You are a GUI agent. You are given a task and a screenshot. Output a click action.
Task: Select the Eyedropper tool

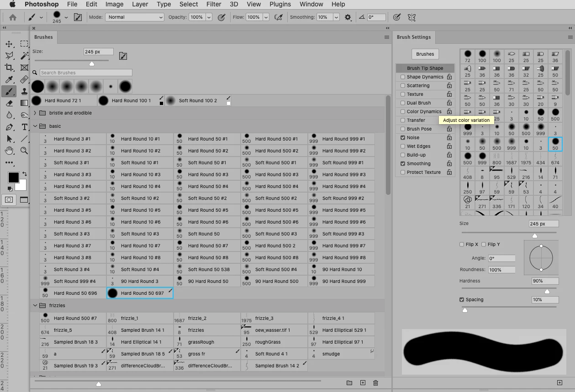(x=9, y=79)
